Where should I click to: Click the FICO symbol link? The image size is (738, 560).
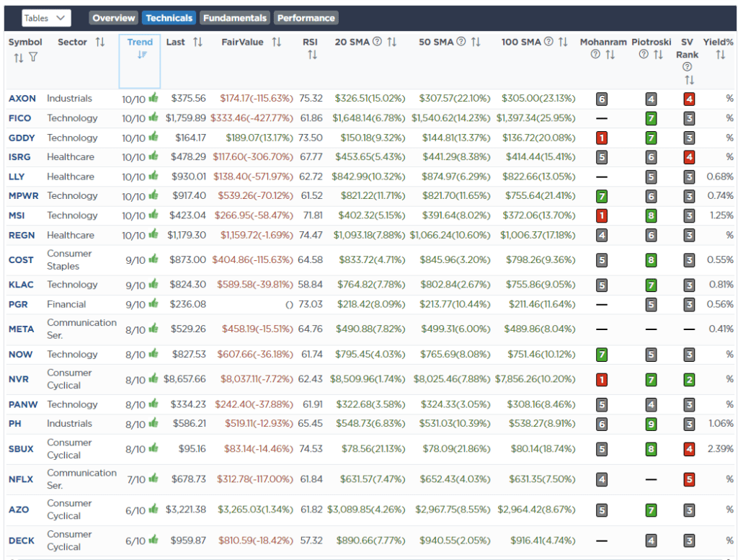tap(18, 118)
